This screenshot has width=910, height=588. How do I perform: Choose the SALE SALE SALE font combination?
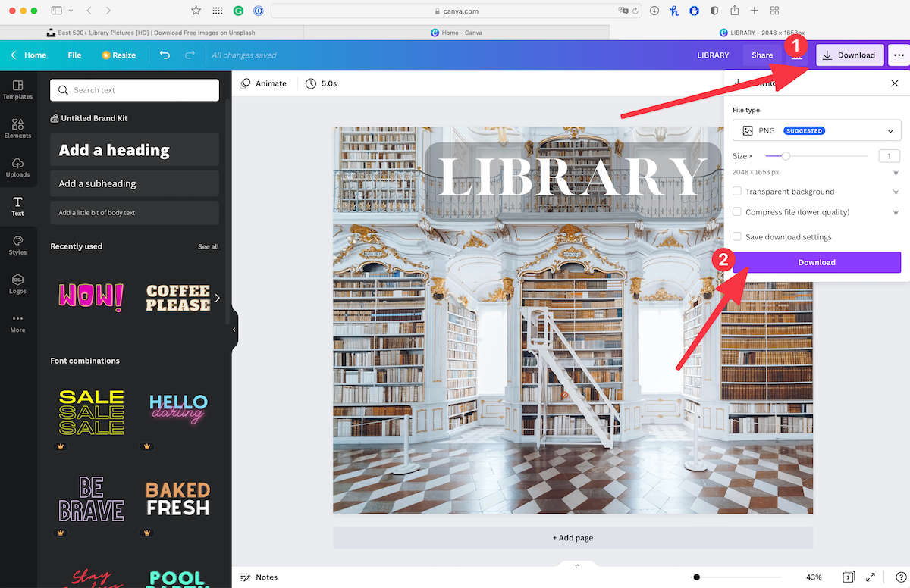(x=91, y=412)
